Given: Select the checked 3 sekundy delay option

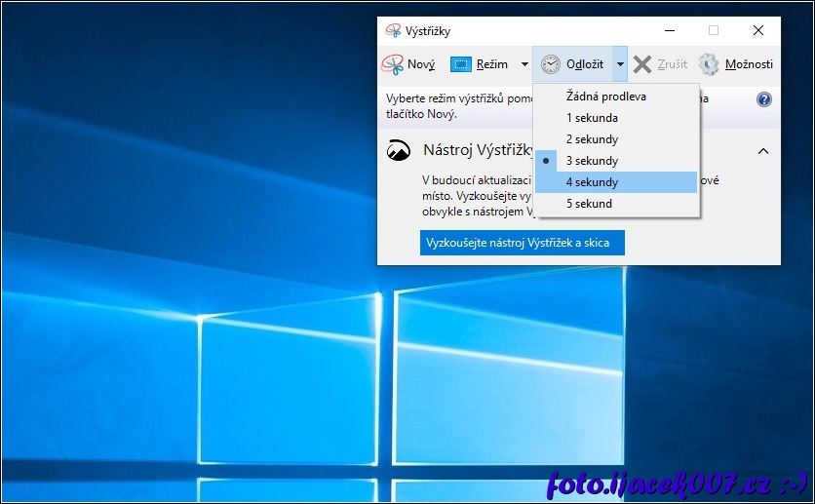Looking at the screenshot, I should coord(592,161).
